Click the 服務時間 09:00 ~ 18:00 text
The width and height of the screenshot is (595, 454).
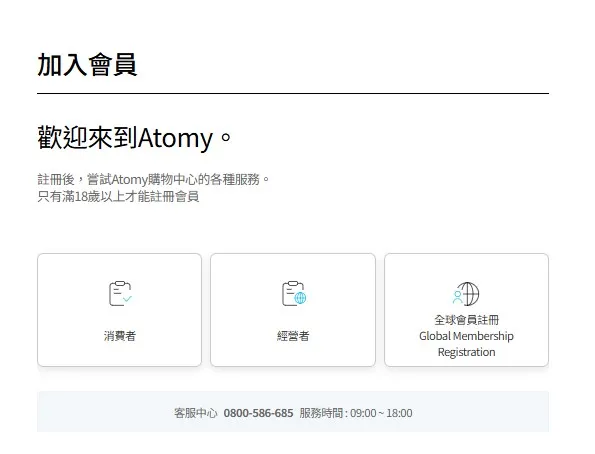click(x=356, y=413)
